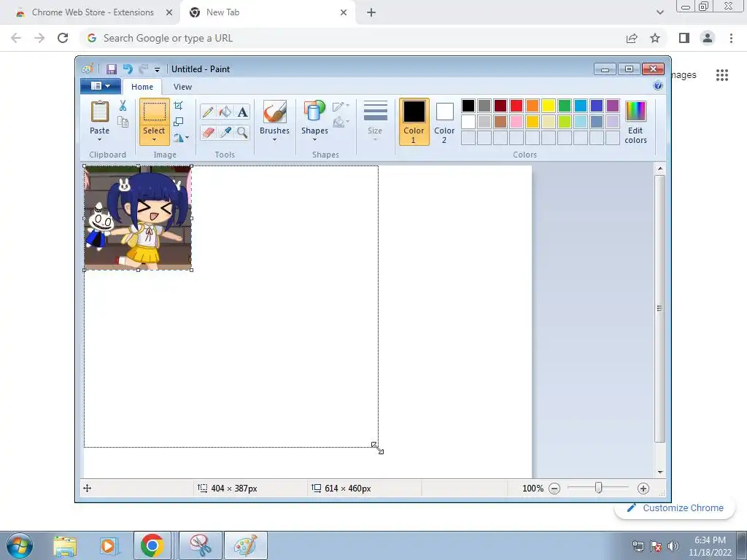Click the Cut scissors icon
747x560 pixels.
click(x=123, y=106)
